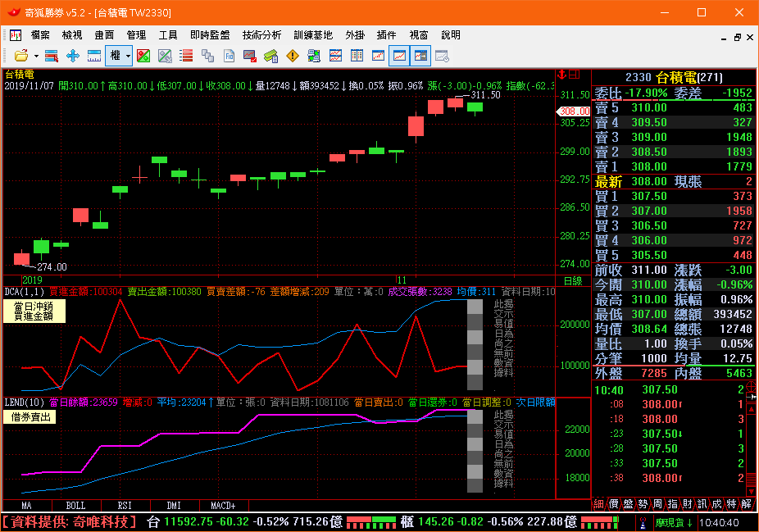Select the 盤 tab in the quote panel
759x532 pixels.
pos(629,504)
